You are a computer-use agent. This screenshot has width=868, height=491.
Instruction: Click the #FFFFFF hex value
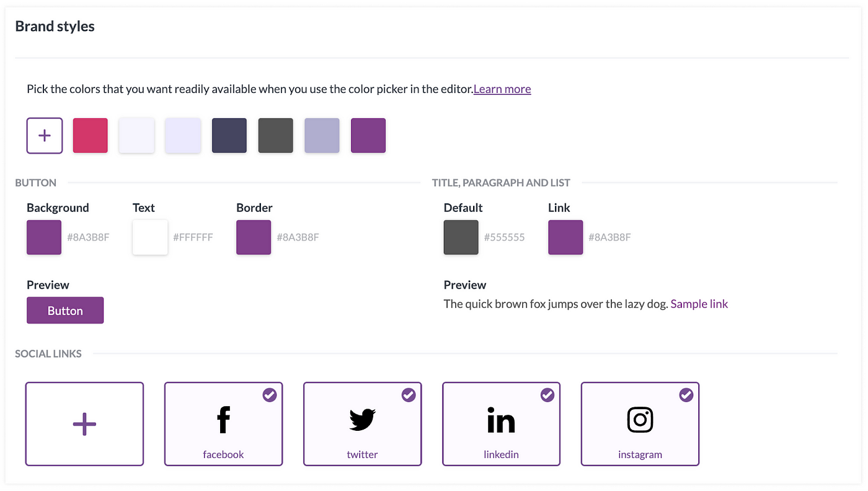(193, 237)
